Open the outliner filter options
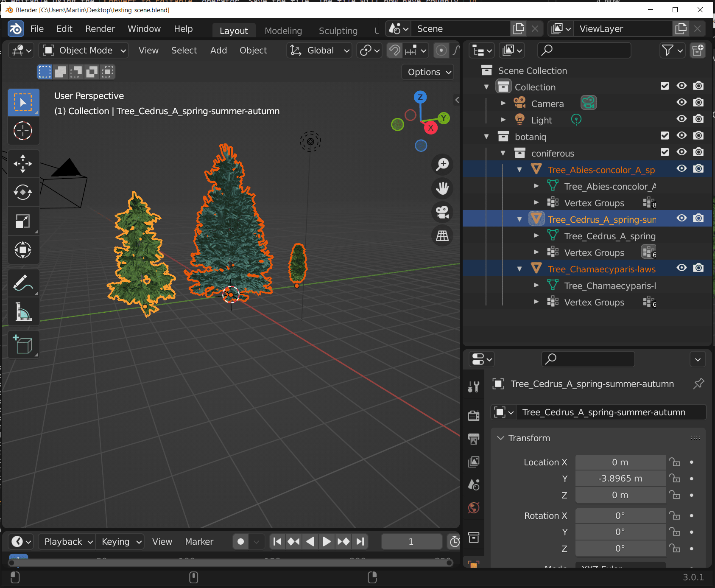Viewport: 715px width, 588px height. click(x=672, y=50)
